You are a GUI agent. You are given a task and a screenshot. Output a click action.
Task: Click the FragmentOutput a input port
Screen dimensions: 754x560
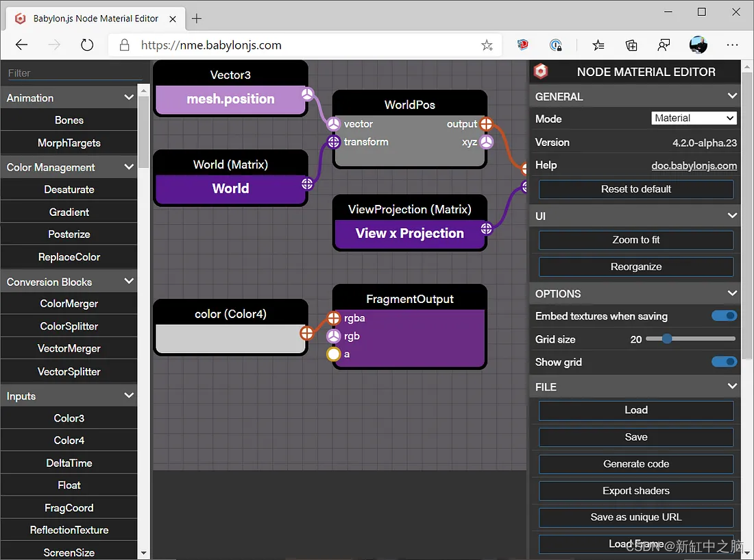[334, 354]
